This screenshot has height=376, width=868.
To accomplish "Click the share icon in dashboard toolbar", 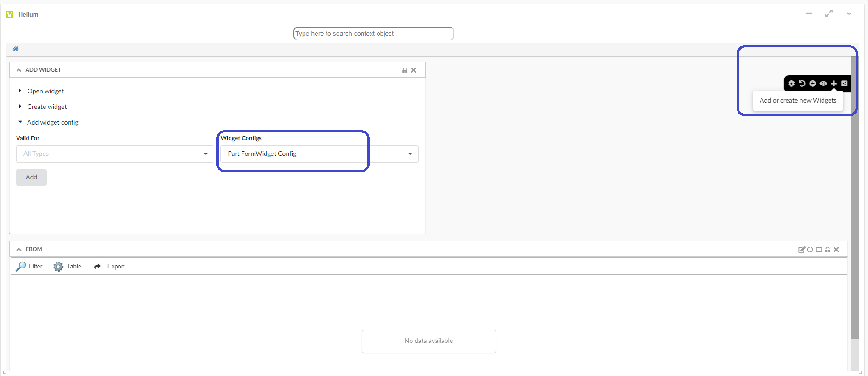I will pos(844,84).
